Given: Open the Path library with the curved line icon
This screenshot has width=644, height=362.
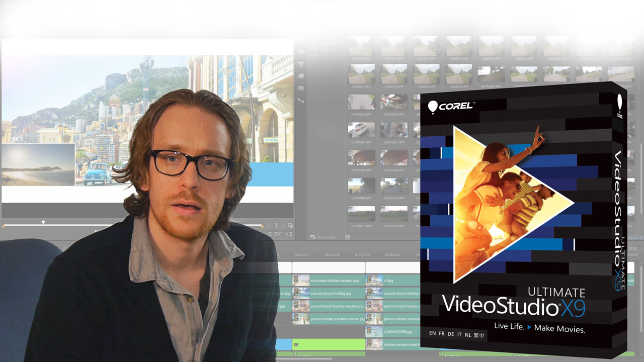Looking at the screenshot, I should (x=301, y=101).
